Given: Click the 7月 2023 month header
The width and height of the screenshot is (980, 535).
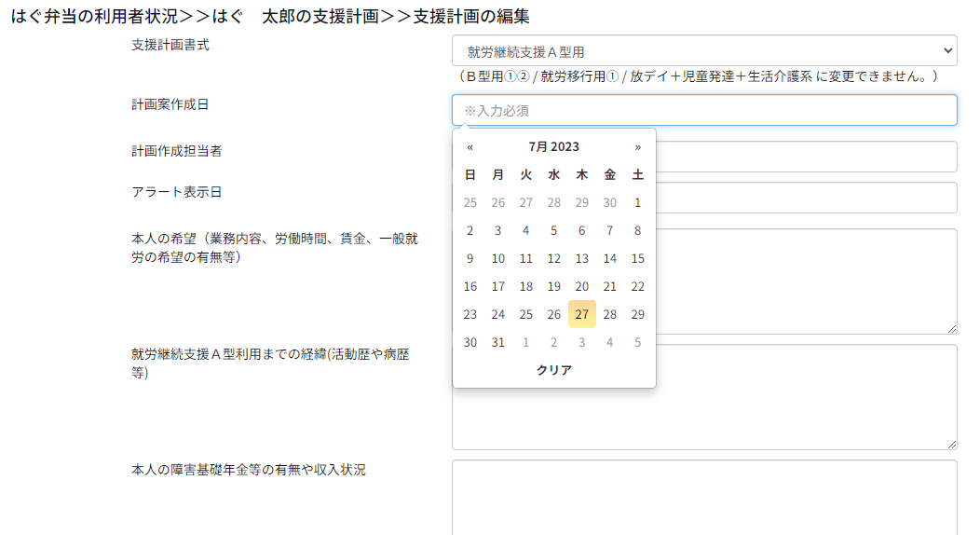Looking at the screenshot, I should (553, 147).
